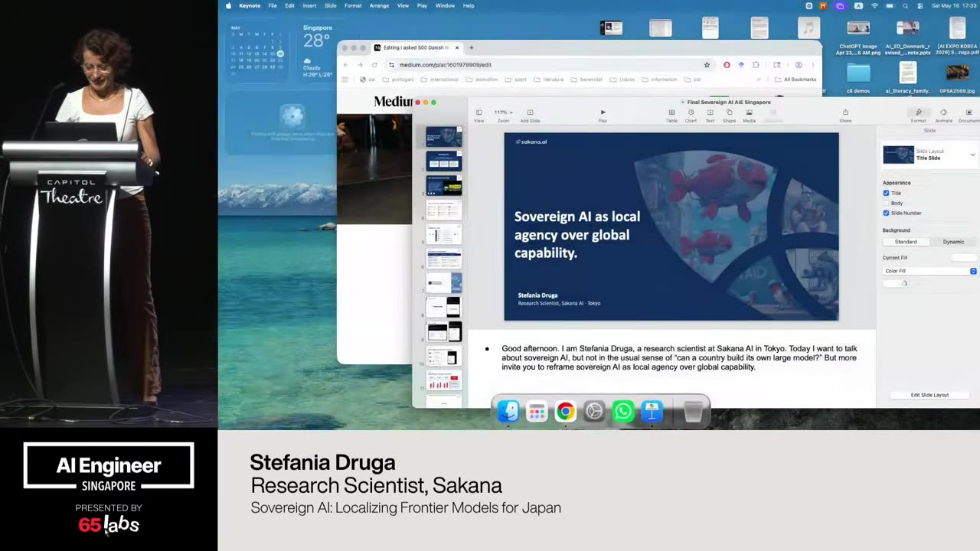980x551 pixels.
Task: Click the Chrome back arrow
Action: [x=345, y=64]
